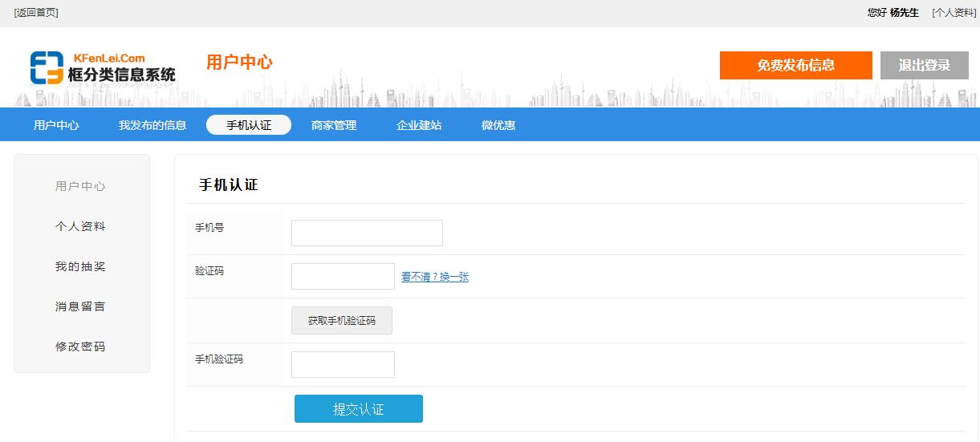Focus the 手机号 input field

(x=367, y=233)
